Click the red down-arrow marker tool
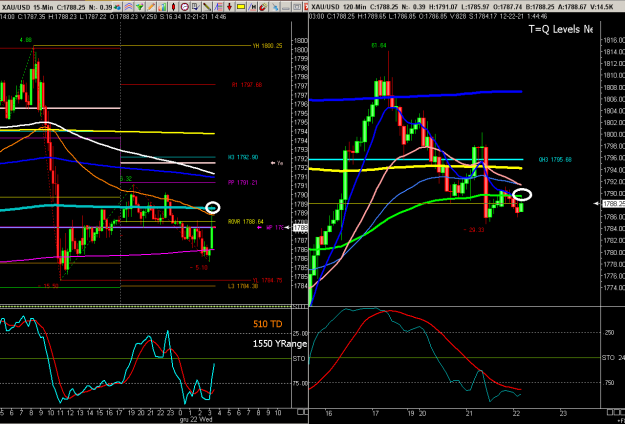The height and width of the screenshot is (424, 625). (x=229, y=7)
